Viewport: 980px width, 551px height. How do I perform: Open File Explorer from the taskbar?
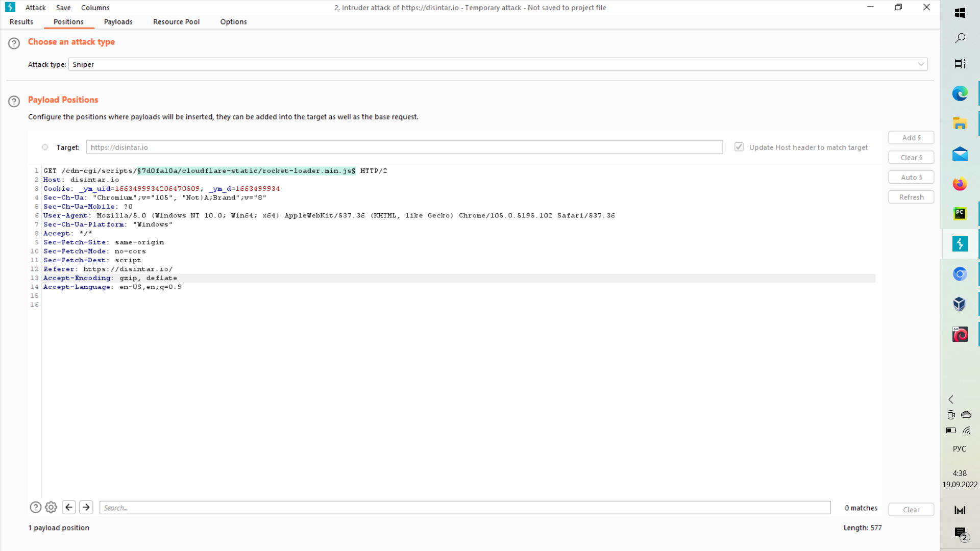(960, 124)
